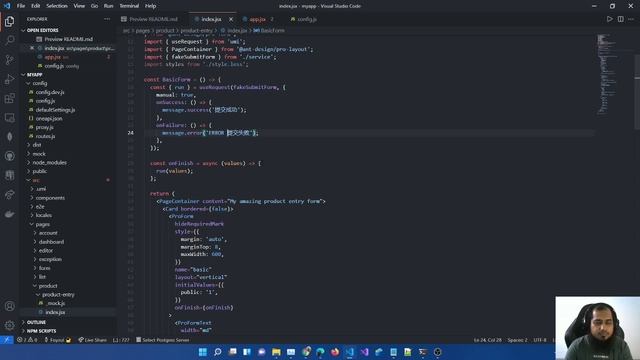The width and height of the screenshot is (640, 360).
Task: Open the Manage gear icon
Action: click(x=9, y=325)
